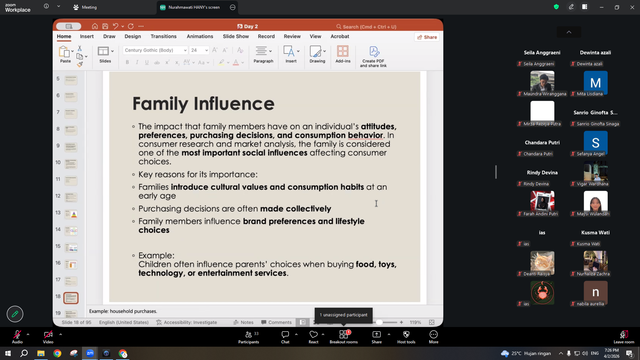Click English (United States) language indicator
Screen dimensions: 640x360
pyautogui.click(x=124, y=322)
